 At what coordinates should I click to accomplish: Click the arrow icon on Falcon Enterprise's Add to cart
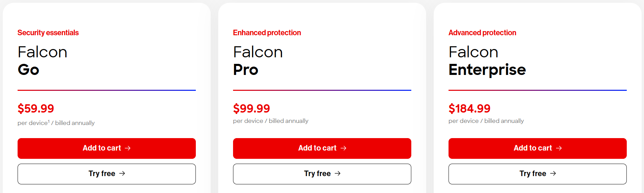coord(559,148)
